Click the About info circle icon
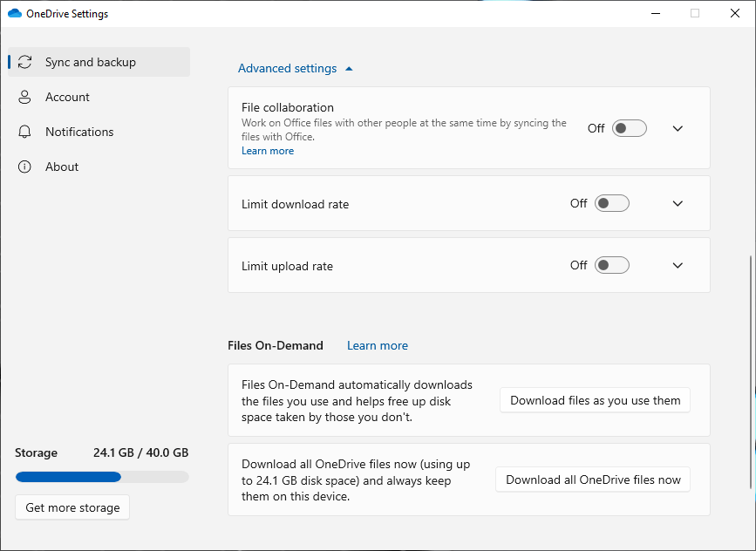 point(25,167)
